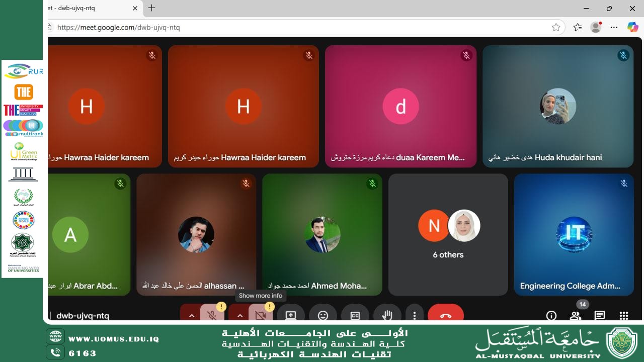Raise hand in the meeting
Viewport: 644px width, 362px height.
click(387, 315)
